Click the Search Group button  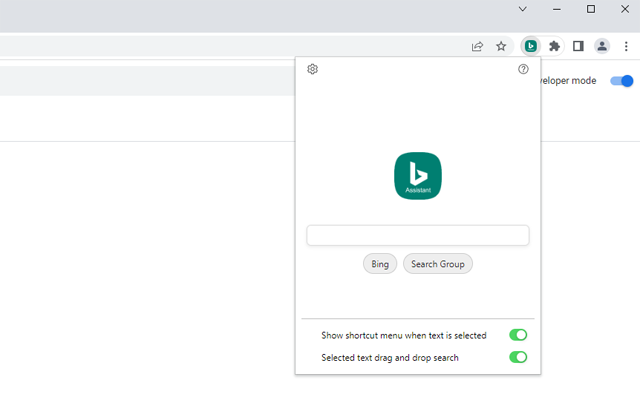438,264
